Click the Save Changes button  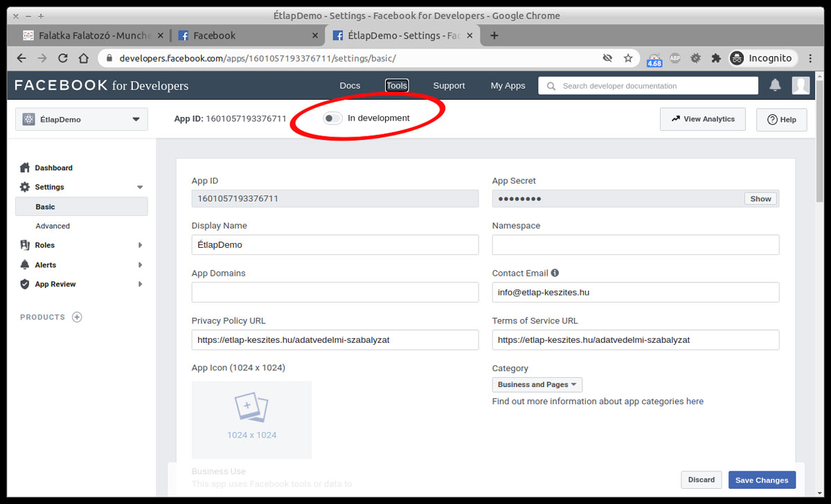[762, 480]
